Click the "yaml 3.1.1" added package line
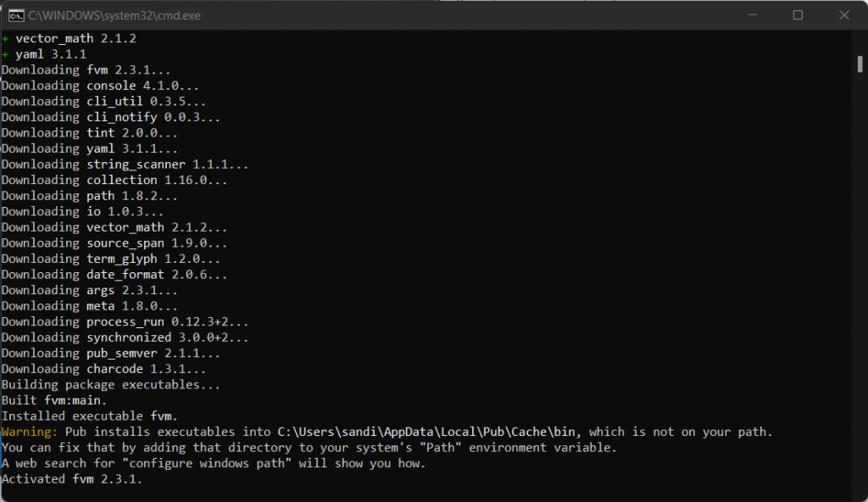 point(51,54)
